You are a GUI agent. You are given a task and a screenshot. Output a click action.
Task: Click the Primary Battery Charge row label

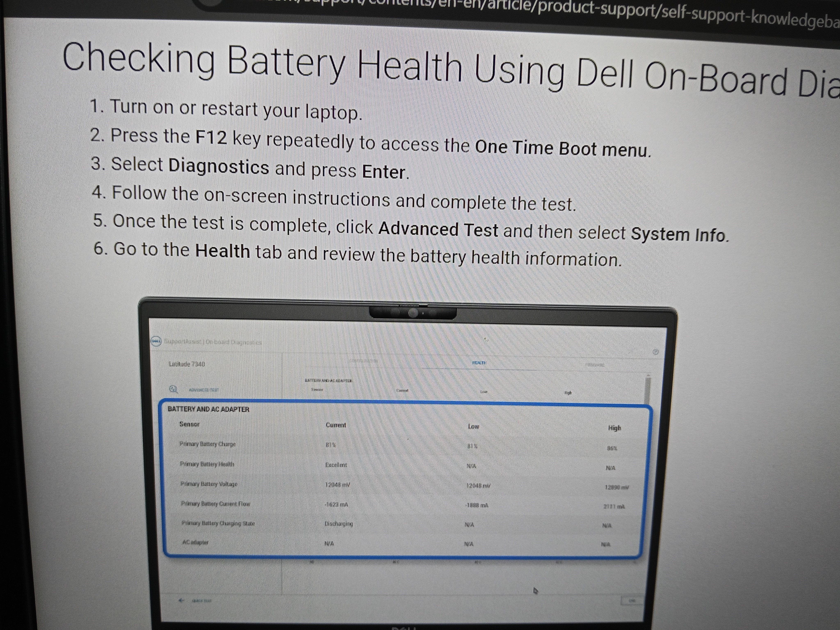coord(207,444)
